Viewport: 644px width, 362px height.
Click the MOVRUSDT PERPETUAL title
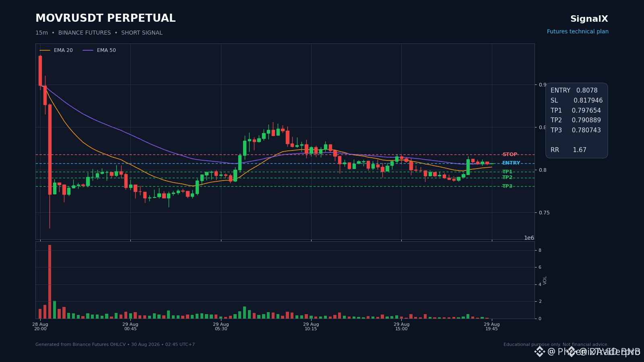pyautogui.click(x=105, y=19)
